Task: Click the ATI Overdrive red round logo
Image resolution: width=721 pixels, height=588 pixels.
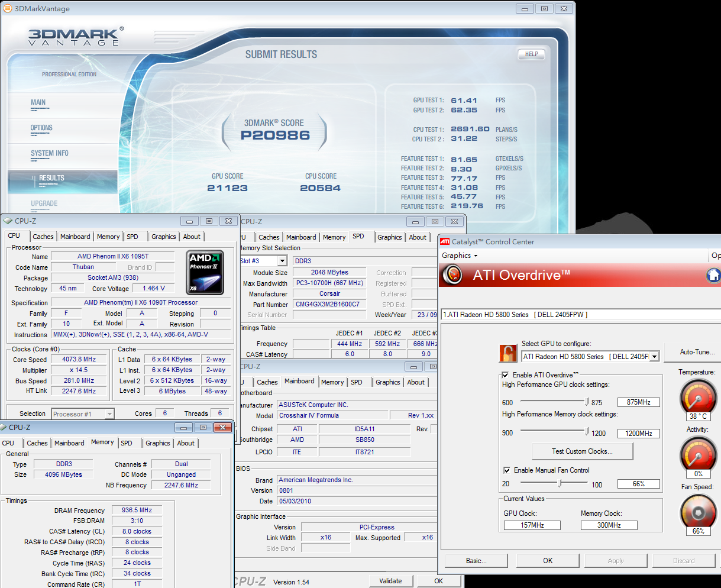Action: pyautogui.click(x=453, y=275)
